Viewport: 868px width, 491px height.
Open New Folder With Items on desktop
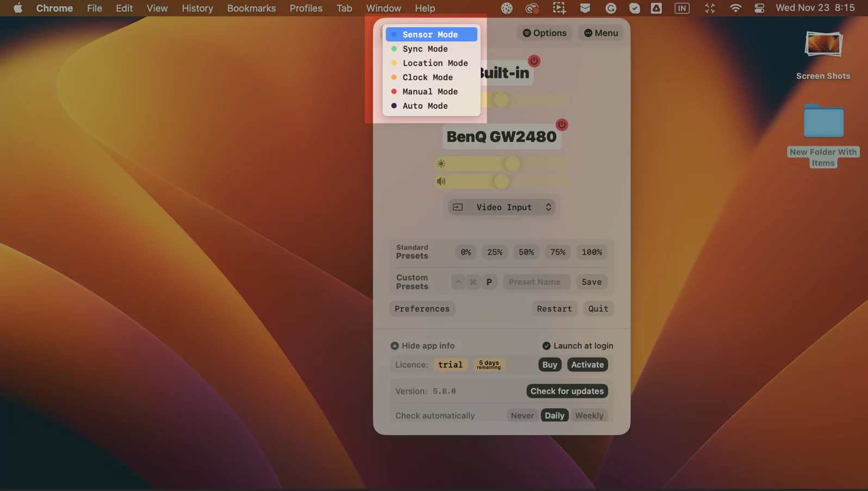823,136
